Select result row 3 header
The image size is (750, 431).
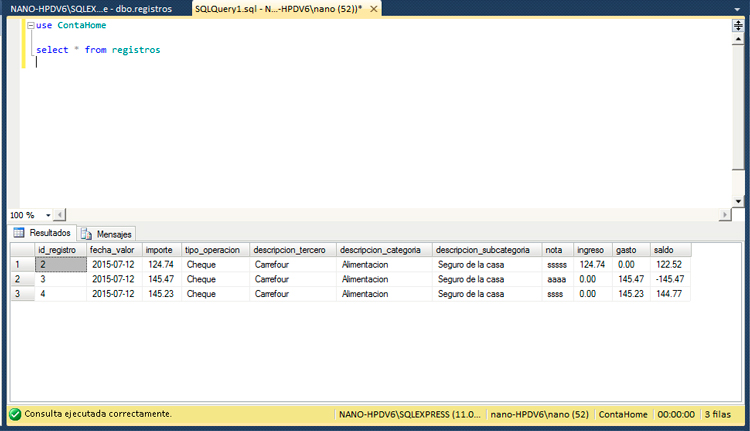tap(22, 294)
